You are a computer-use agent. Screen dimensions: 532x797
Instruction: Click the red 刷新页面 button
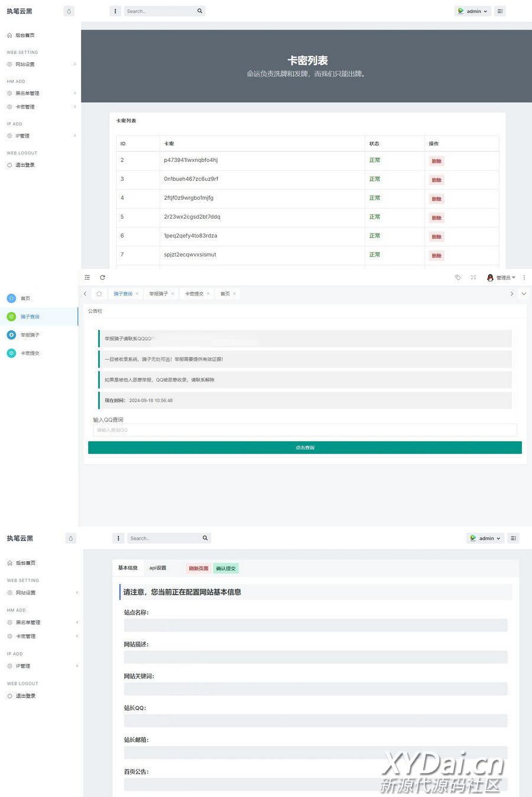pos(199,569)
